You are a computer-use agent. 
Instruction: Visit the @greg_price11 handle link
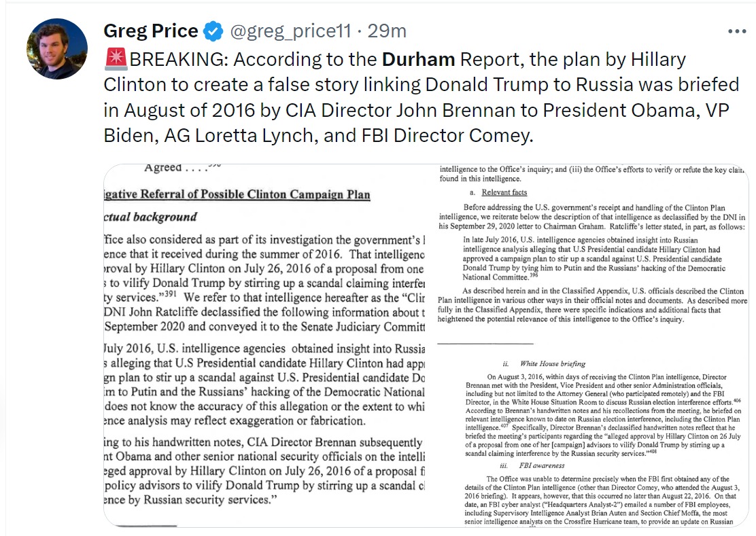(291, 31)
